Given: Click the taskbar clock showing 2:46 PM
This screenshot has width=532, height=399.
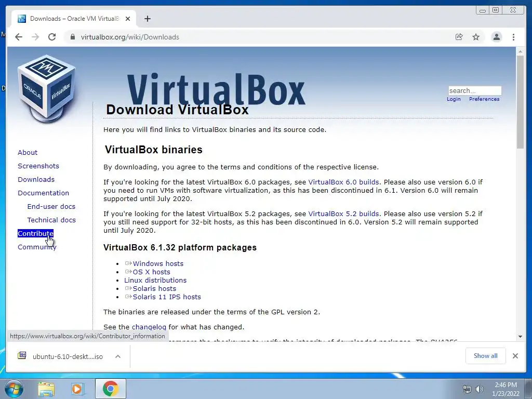Looking at the screenshot, I should pyautogui.click(x=506, y=389).
